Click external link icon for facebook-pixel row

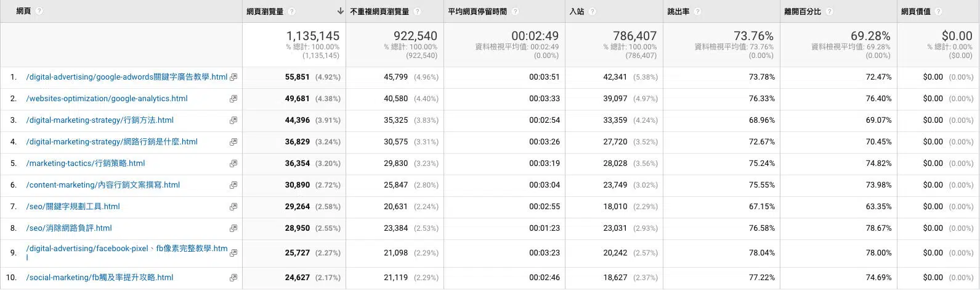pyautogui.click(x=233, y=253)
